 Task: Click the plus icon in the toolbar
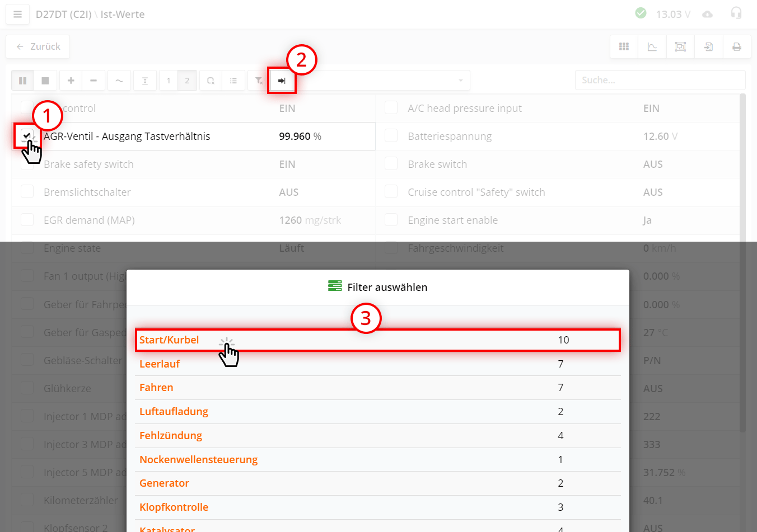point(71,81)
